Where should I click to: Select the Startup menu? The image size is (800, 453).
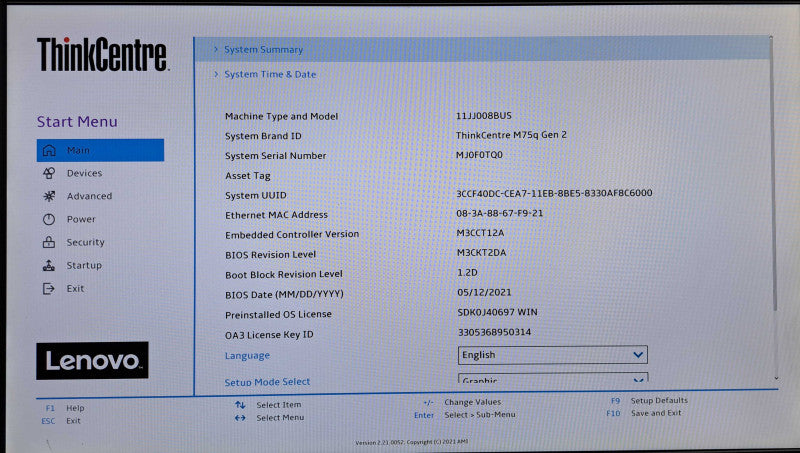84,265
